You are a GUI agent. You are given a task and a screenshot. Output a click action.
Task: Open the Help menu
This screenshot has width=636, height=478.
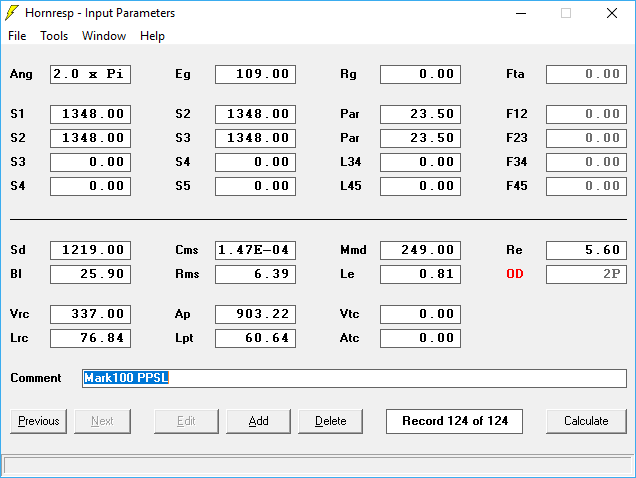tap(152, 36)
